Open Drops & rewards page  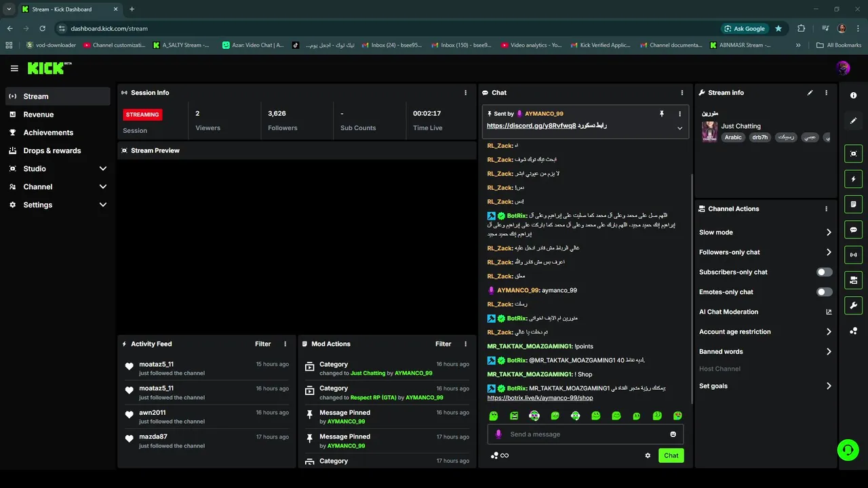tap(58, 150)
